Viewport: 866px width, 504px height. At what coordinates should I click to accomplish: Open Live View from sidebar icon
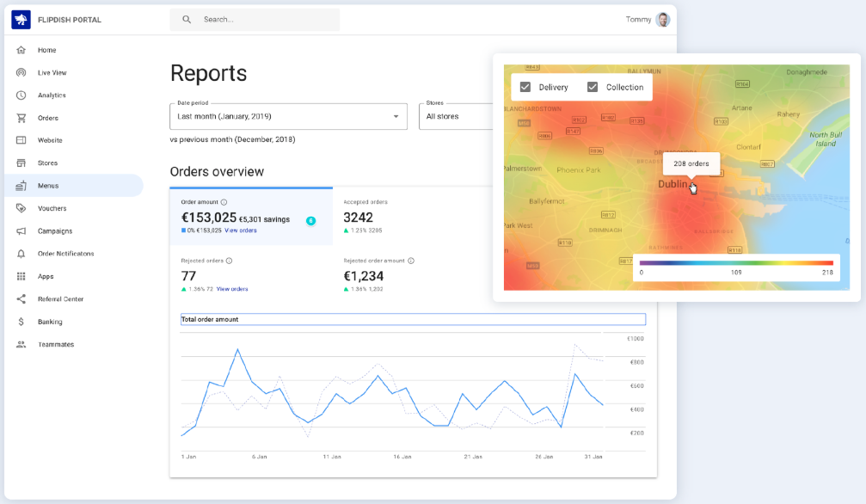pos(21,72)
